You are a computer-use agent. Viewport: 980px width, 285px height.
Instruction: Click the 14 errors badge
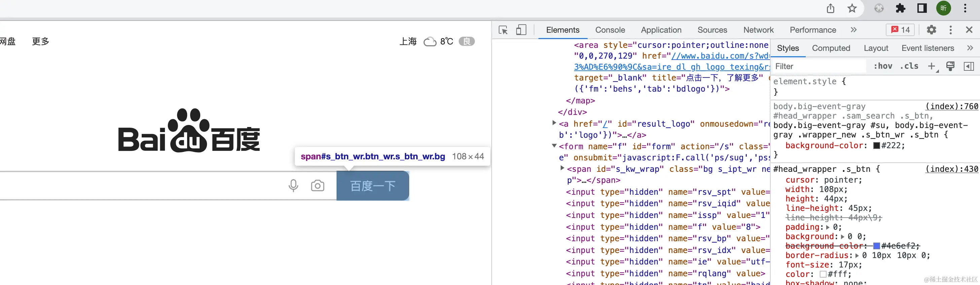900,30
